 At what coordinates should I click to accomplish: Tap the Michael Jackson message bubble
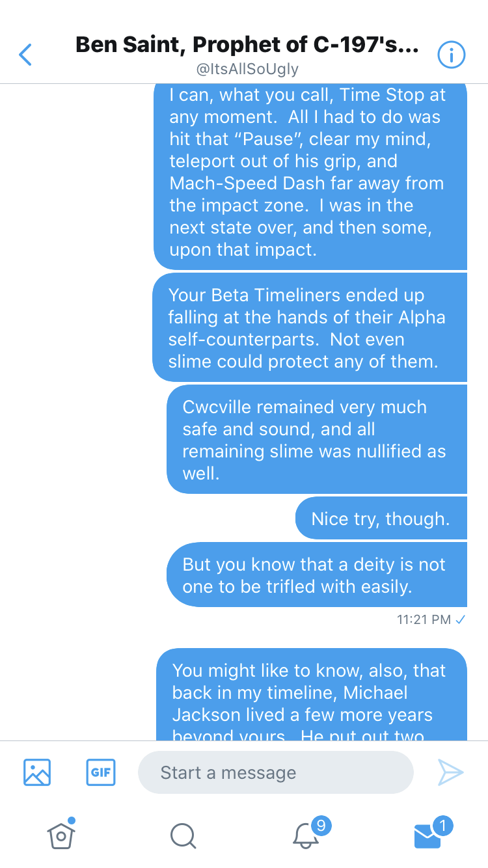pos(311,694)
